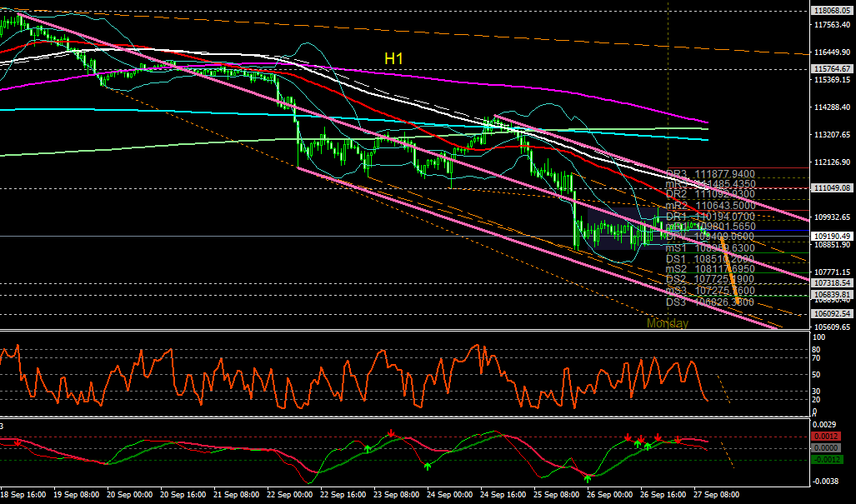The width and height of the screenshot is (856, 504).
Task: Click the Monday day label
Action: tap(667, 323)
